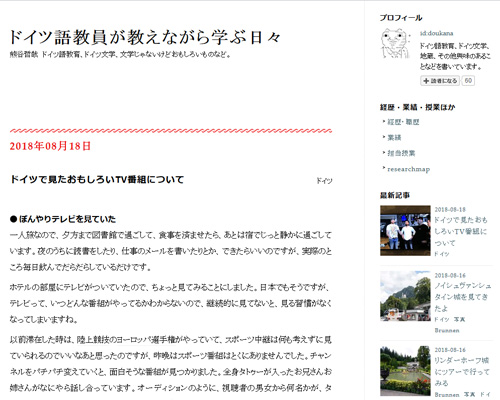Image resolution: width=500 pixels, height=400 pixels.
Task: Open the 業績 sidebar link
Action: (x=394, y=137)
